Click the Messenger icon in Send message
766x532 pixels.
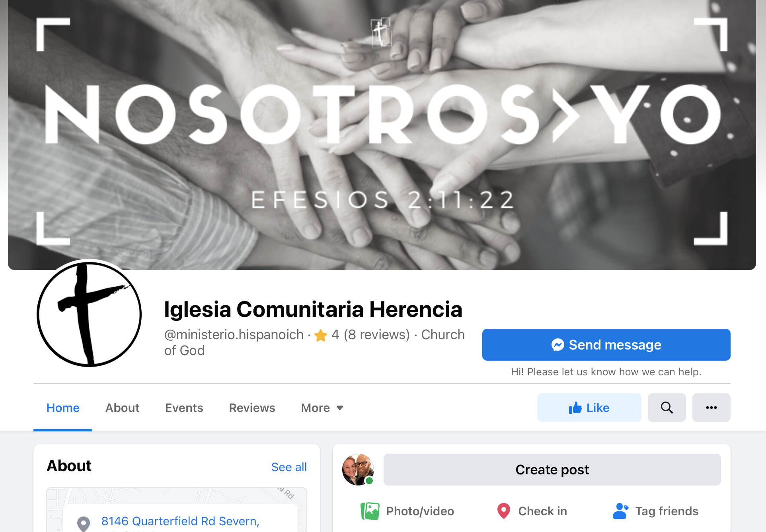(557, 345)
